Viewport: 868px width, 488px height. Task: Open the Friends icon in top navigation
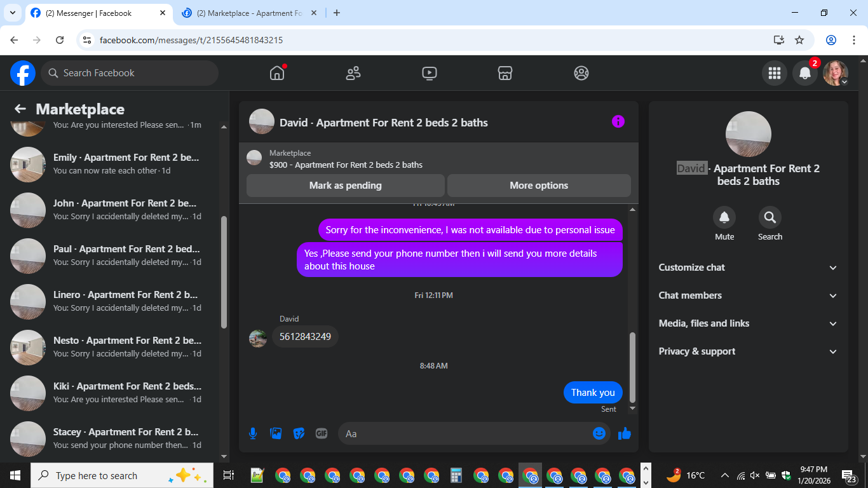click(353, 73)
